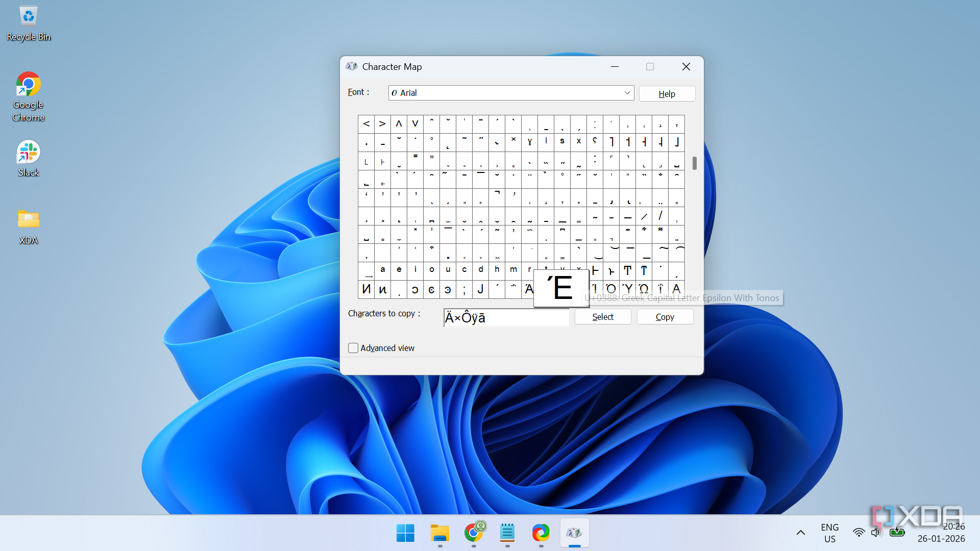Show hidden icons with the tray chevron
This screenshot has width=980, height=551.
[x=801, y=533]
